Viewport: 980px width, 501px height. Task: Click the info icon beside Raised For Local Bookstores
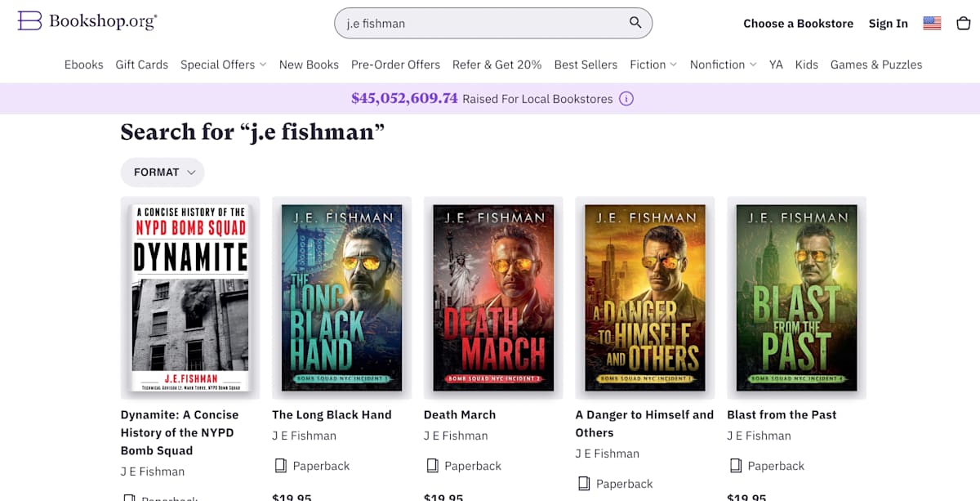pyautogui.click(x=626, y=99)
